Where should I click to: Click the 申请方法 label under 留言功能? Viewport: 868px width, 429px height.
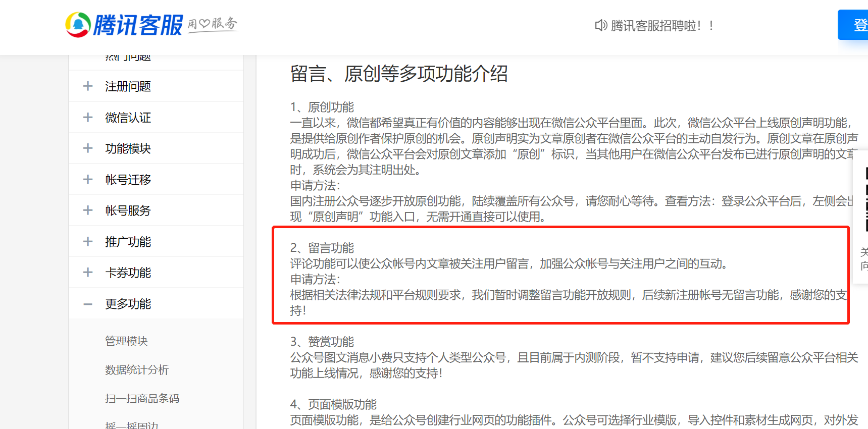click(x=315, y=279)
